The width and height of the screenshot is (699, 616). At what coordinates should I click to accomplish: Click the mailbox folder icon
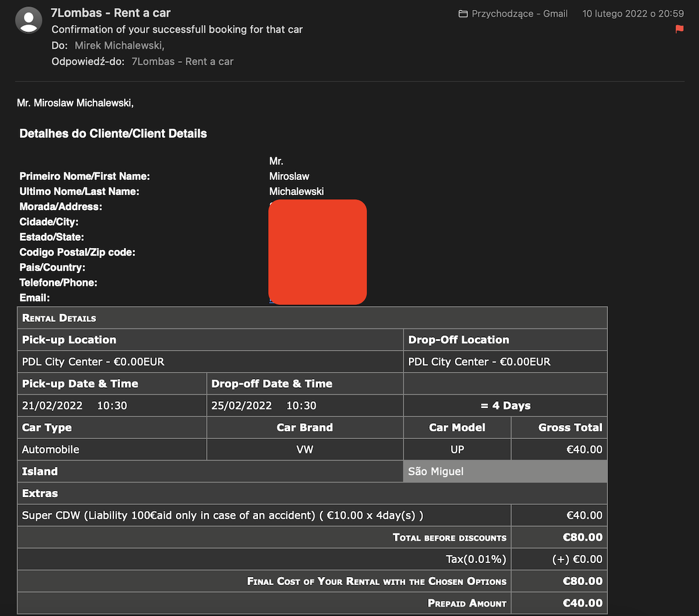click(463, 13)
